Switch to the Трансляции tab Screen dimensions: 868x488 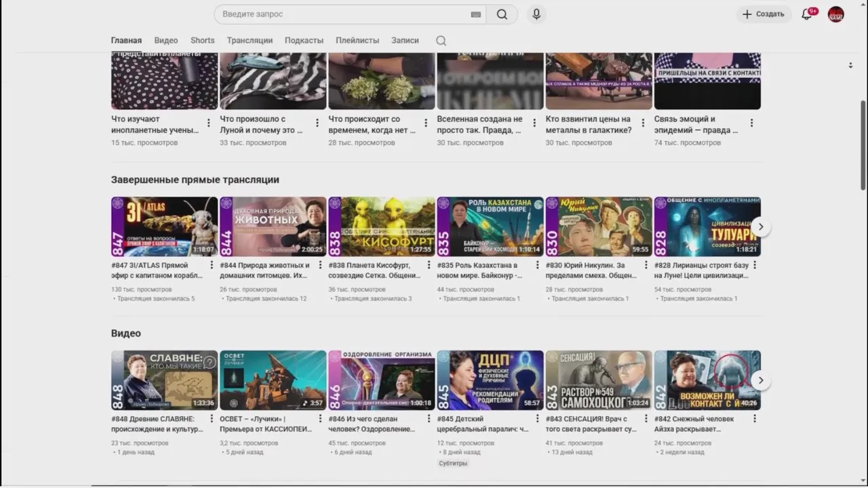250,41
